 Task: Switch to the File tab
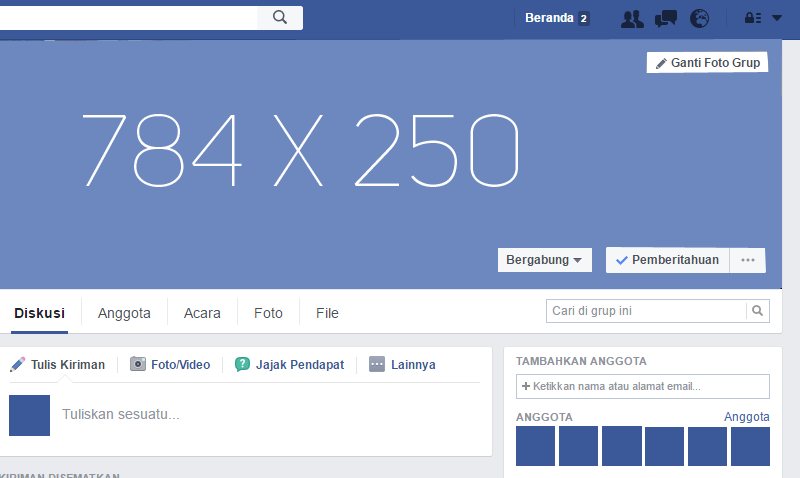[327, 313]
